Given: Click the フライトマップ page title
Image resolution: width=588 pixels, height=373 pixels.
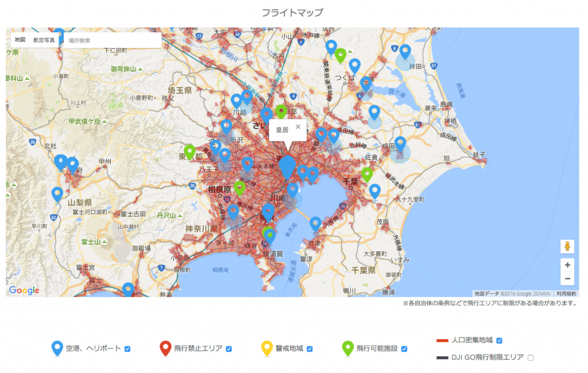Looking at the screenshot, I should point(292,13).
